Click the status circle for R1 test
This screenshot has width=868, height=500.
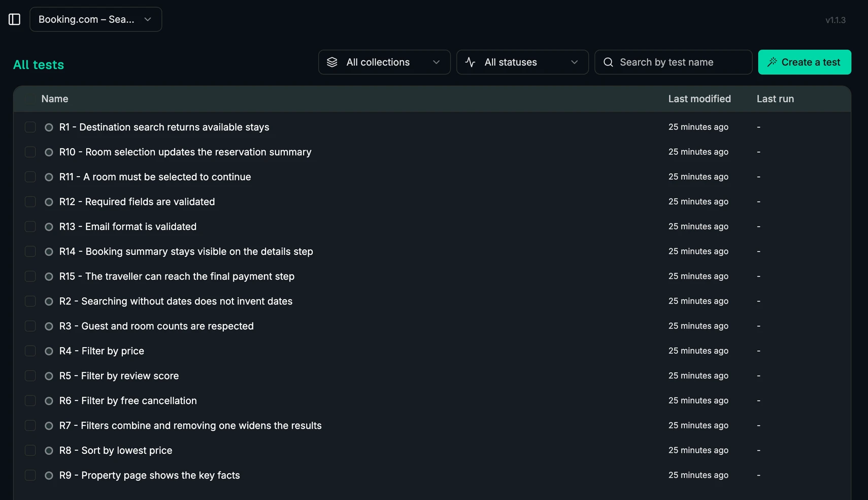49,127
